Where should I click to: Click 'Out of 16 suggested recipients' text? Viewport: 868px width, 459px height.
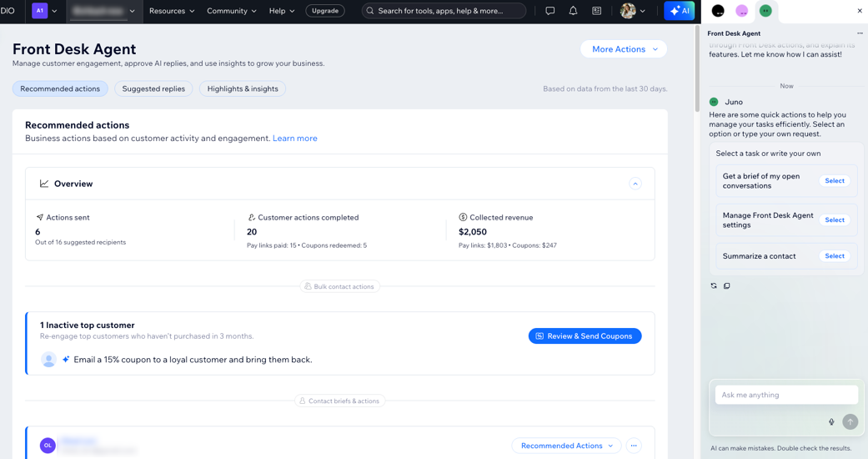tap(80, 242)
